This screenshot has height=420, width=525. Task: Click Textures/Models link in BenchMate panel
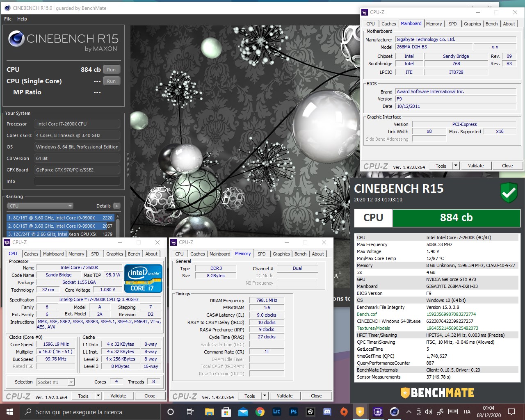click(x=373, y=328)
